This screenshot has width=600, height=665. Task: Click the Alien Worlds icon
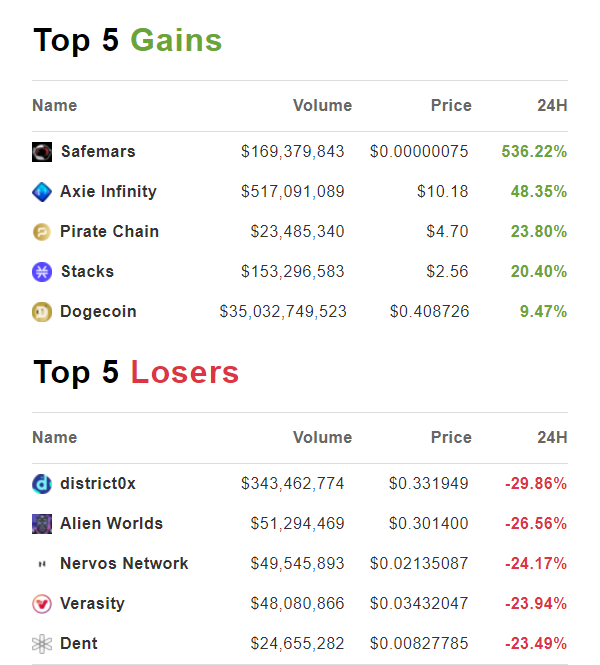click(42, 524)
